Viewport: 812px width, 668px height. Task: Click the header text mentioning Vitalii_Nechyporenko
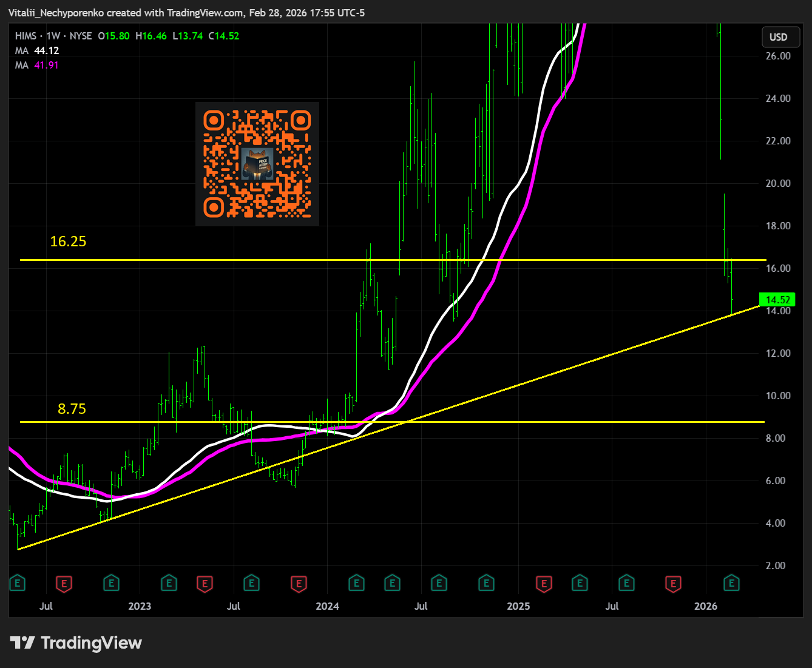(x=187, y=13)
